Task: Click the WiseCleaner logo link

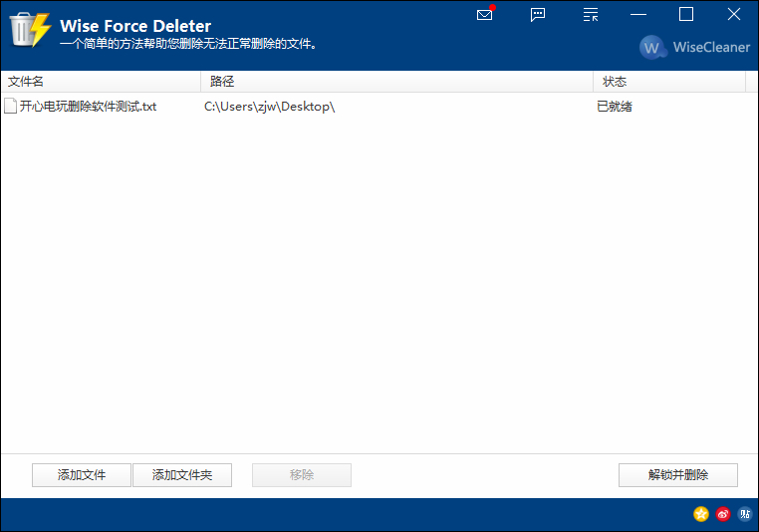Action: pos(694,47)
